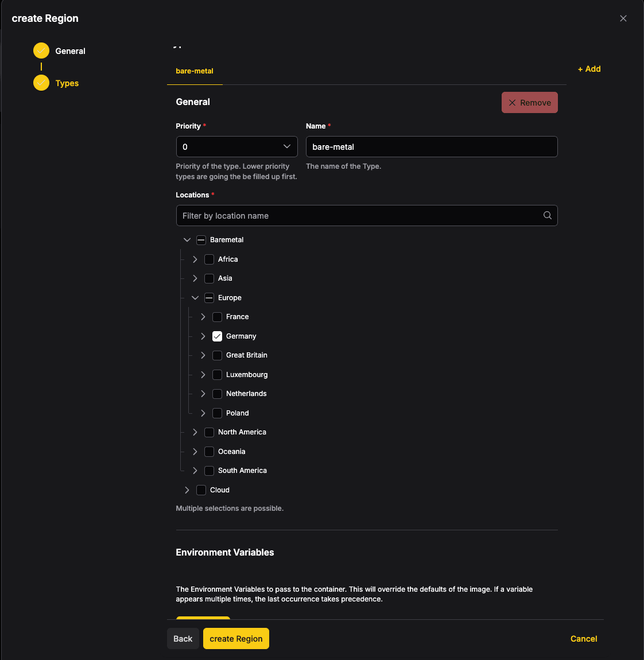Uncheck the Germany checkbox
This screenshot has height=660, width=644.
coord(217,336)
